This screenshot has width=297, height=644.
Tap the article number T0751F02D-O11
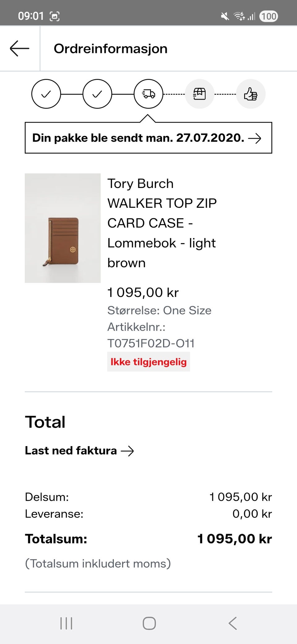click(151, 343)
